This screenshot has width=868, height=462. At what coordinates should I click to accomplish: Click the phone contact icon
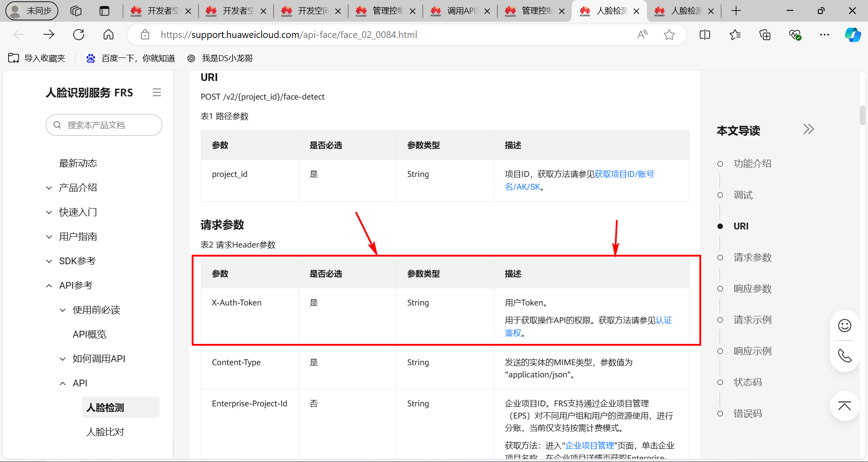[844, 356]
